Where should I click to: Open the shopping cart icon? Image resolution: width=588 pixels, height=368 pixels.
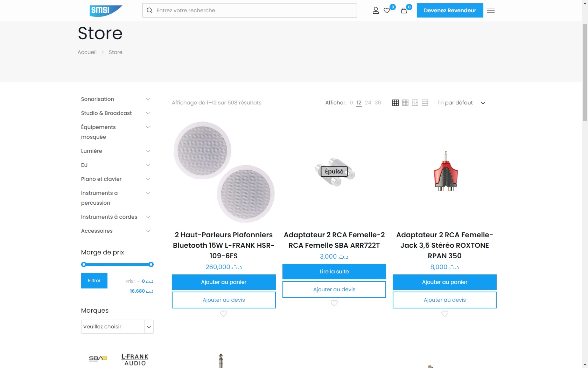point(404,11)
